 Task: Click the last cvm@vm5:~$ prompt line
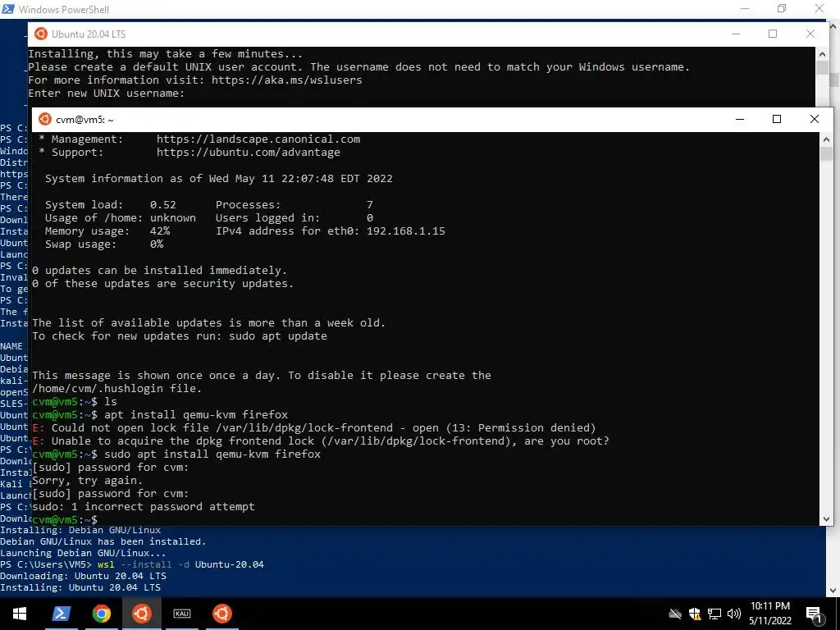(65, 519)
